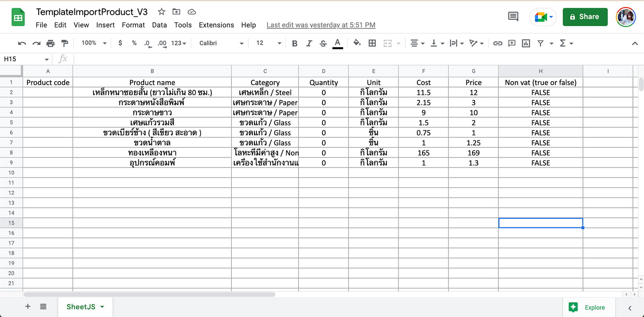Switch to the SheetJS sheet tab
Image resolution: width=644 pixels, height=317 pixels.
(x=81, y=307)
